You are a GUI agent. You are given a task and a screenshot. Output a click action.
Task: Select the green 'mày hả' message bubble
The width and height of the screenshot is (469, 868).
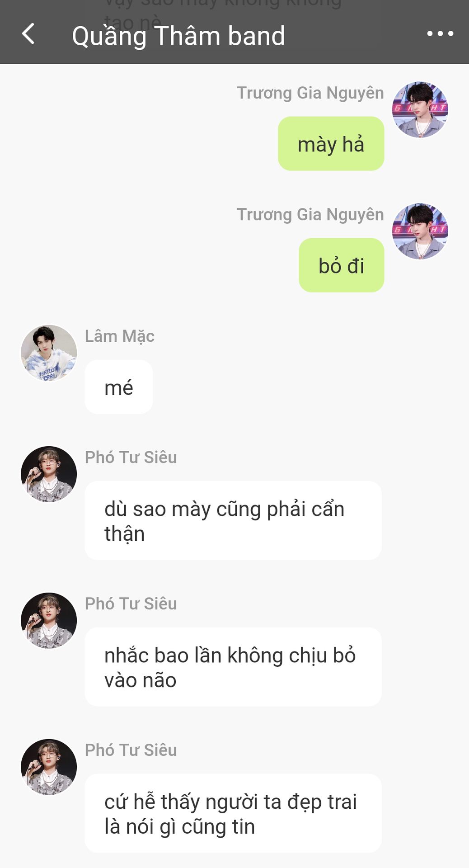click(331, 144)
